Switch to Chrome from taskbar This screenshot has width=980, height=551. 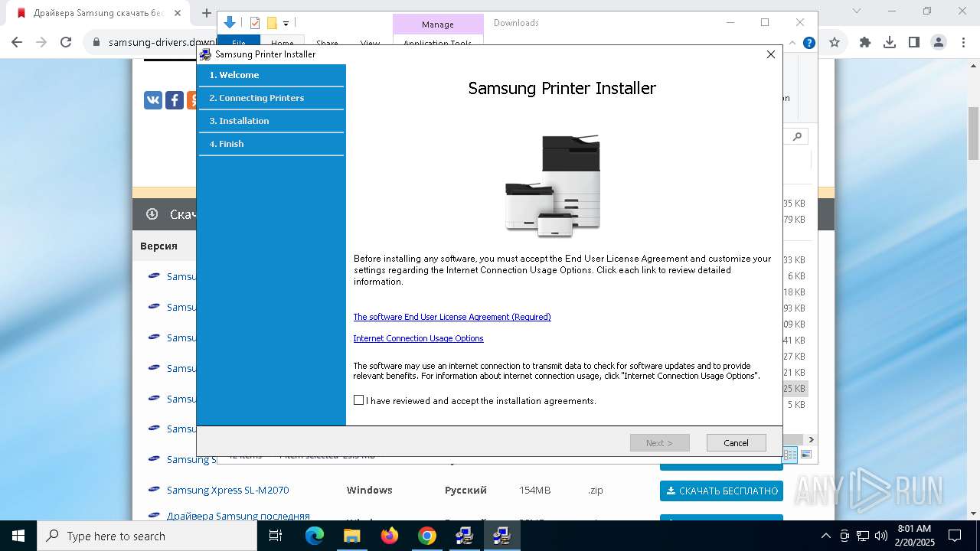tap(427, 536)
